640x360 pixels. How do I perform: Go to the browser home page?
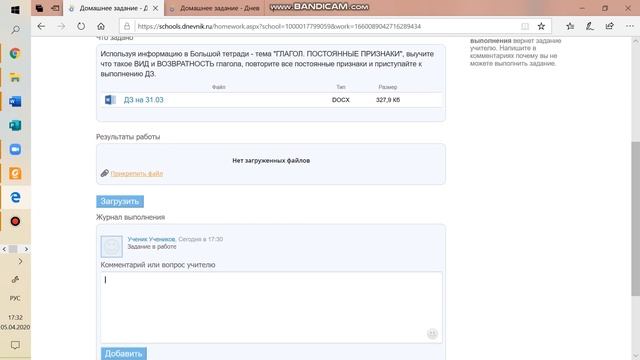pos(101,26)
